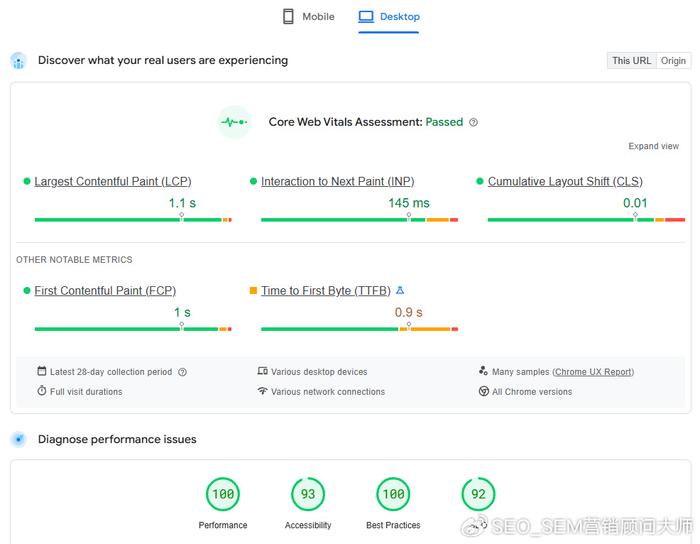This screenshot has width=700, height=544.
Task: Click the help icon beside 28-day collection period
Action: pos(182,372)
